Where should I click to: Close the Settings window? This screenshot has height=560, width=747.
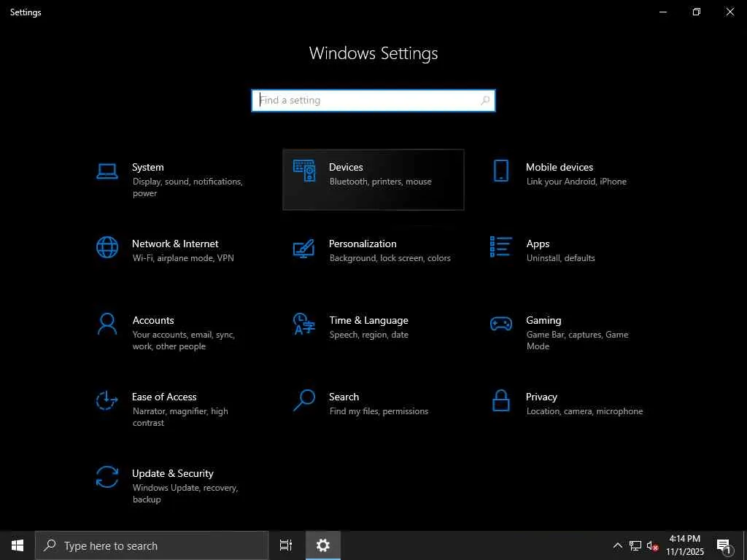tap(729, 12)
